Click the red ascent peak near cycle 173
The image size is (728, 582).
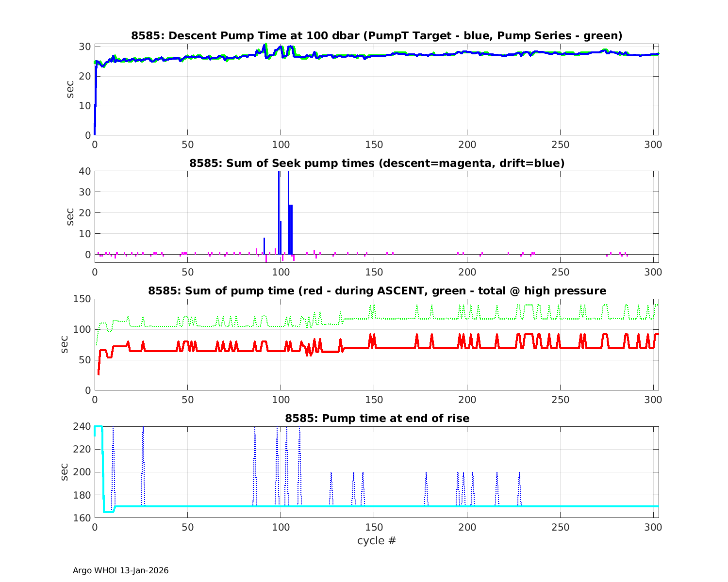coord(417,339)
